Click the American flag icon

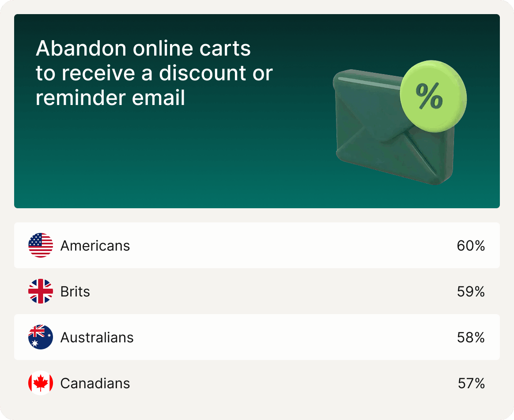[x=41, y=245]
